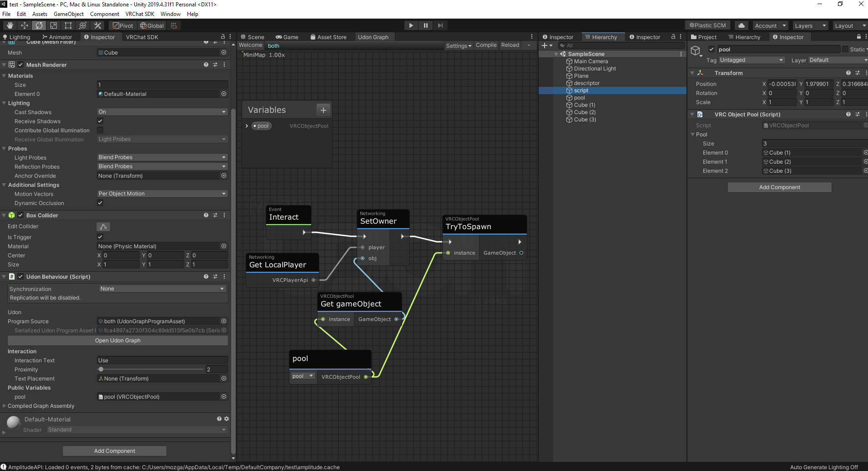Image resolution: width=868 pixels, height=471 pixels.
Task: Open pool node variable dropdown
Action: tap(303, 376)
